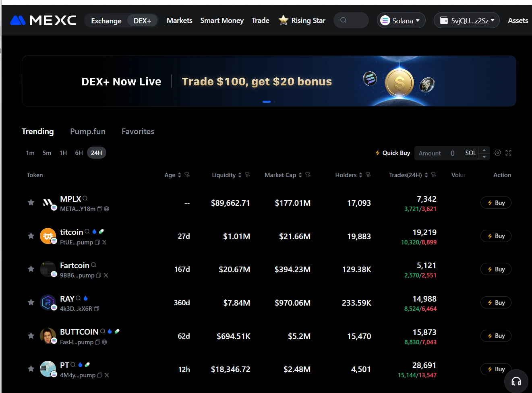This screenshot has width=532, height=393.
Task: Copy the MPLX contract address
Action: (x=99, y=209)
